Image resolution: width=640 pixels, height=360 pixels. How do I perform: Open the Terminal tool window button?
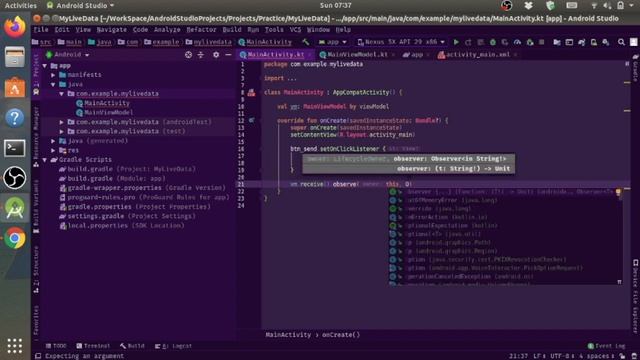(93, 346)
